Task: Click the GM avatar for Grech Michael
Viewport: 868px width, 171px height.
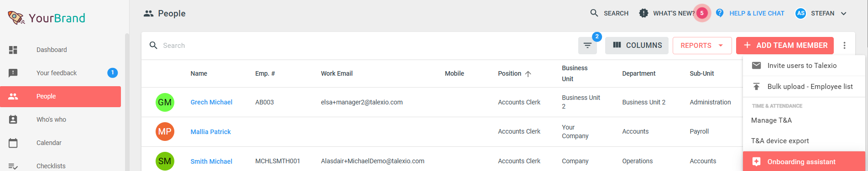Action: (x=165, y=102)
